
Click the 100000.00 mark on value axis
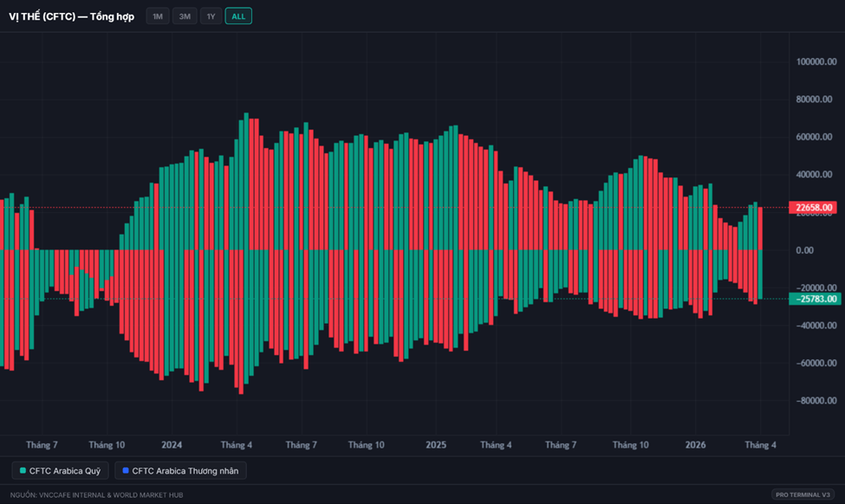pyautogui.click(x=816, y=62)
